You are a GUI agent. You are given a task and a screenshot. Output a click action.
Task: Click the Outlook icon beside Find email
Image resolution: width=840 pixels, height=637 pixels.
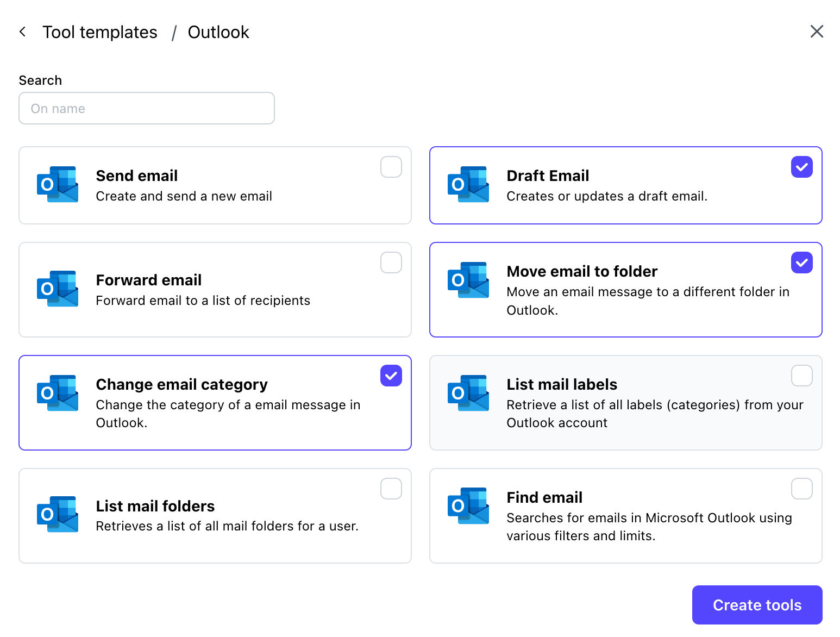(468, 506)
